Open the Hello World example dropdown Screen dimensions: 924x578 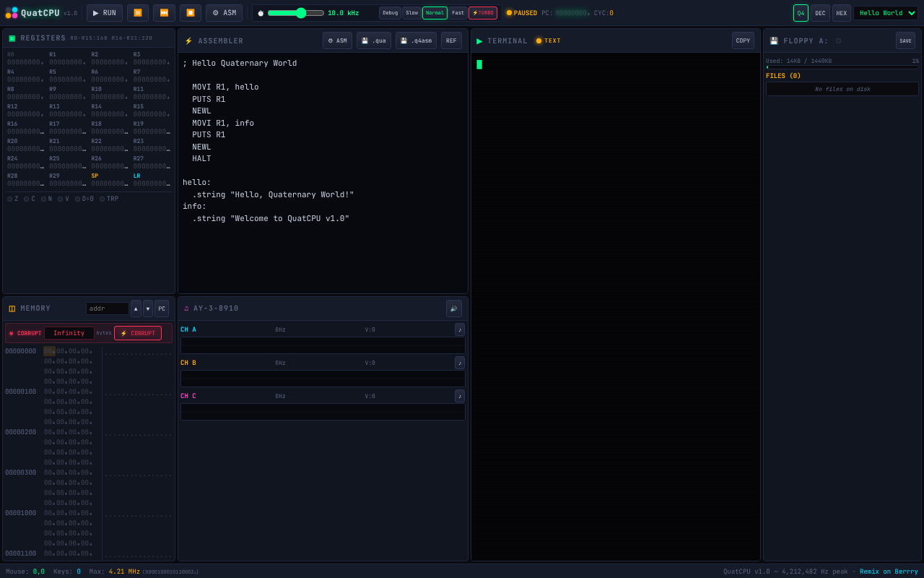(886, 13)
